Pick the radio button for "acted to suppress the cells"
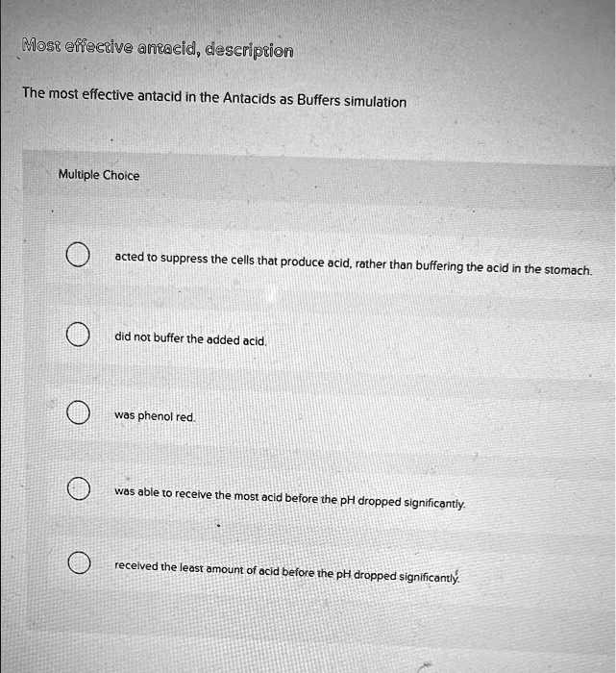 pos(80,257)
